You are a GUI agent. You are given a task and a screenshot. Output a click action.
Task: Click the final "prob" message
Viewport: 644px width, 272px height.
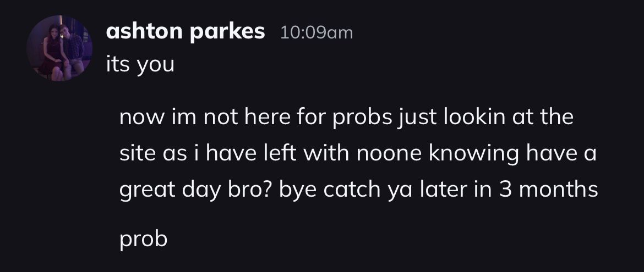tap(144, 240)
